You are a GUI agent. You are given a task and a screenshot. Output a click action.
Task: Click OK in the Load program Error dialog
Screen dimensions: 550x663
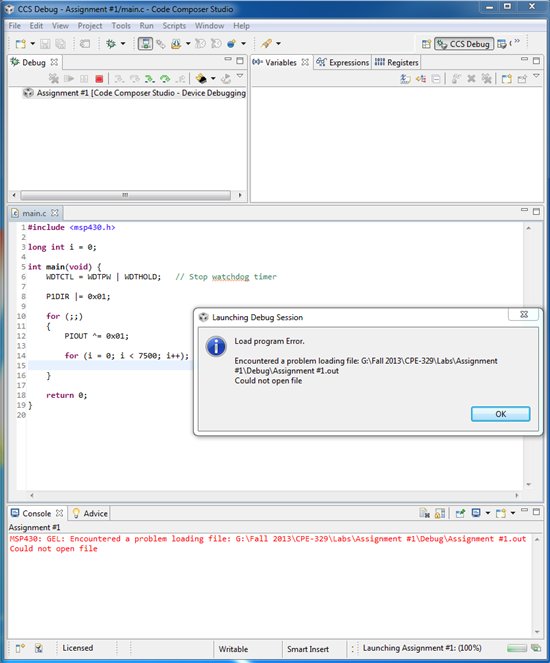coord(501,414)
